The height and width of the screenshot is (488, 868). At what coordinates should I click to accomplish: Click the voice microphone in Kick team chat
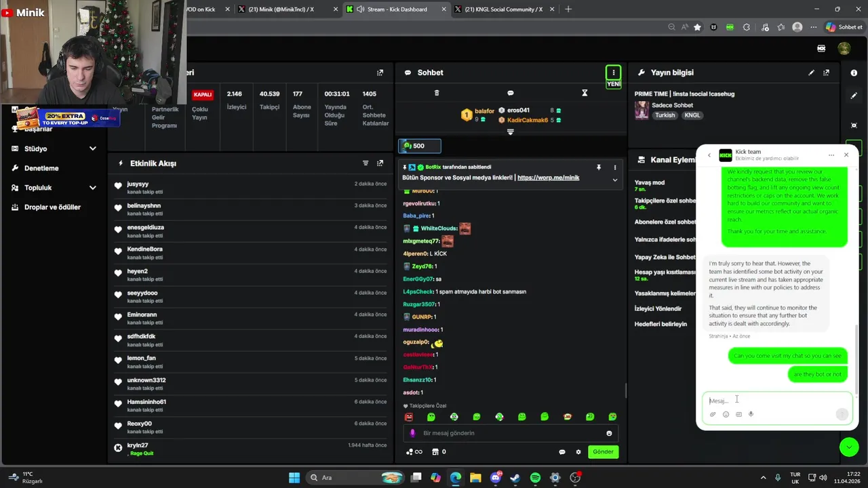pyautogui.click(x=751, y=414)
